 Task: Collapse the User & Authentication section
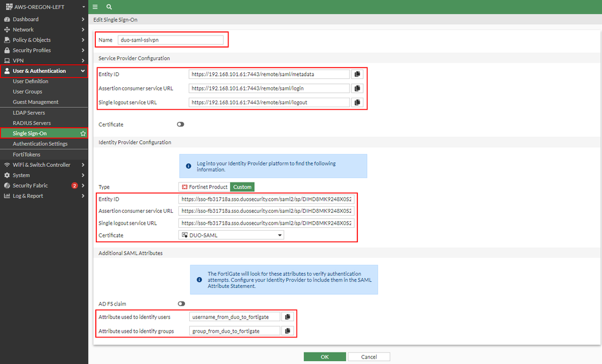pyautogui.click(x=83, y=71)
